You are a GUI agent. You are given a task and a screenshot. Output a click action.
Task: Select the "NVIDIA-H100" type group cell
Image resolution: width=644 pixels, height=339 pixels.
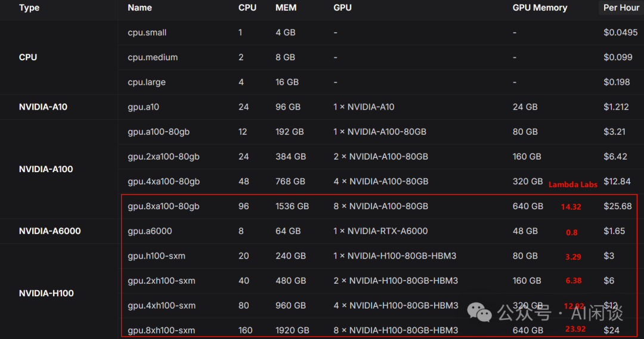point(47,294)
